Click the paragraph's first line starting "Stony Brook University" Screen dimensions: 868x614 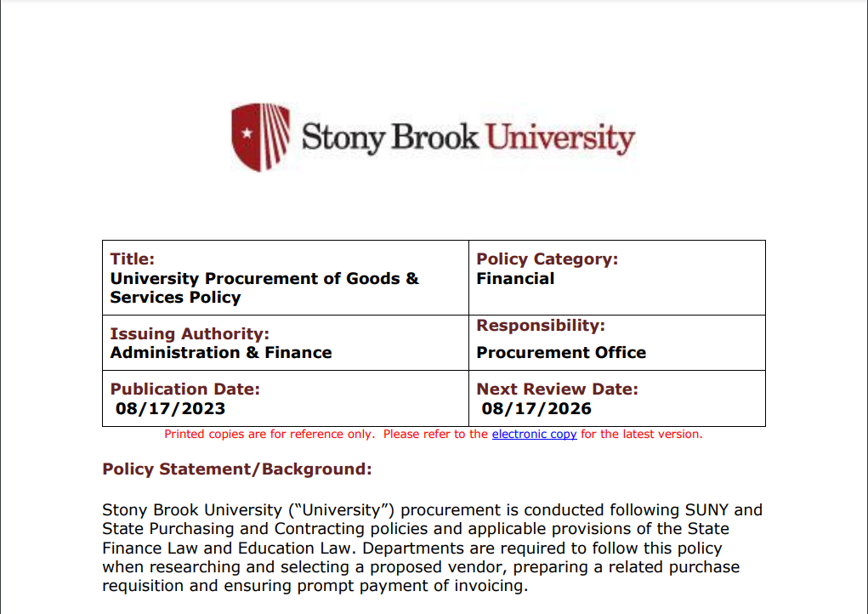point(432,510)
